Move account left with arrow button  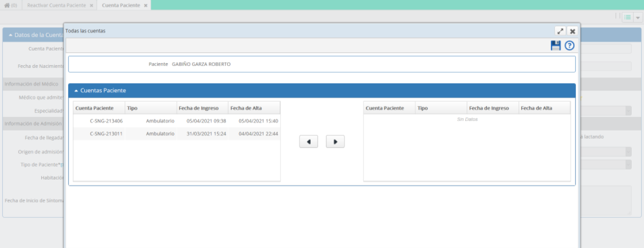[x=308, y=141]
